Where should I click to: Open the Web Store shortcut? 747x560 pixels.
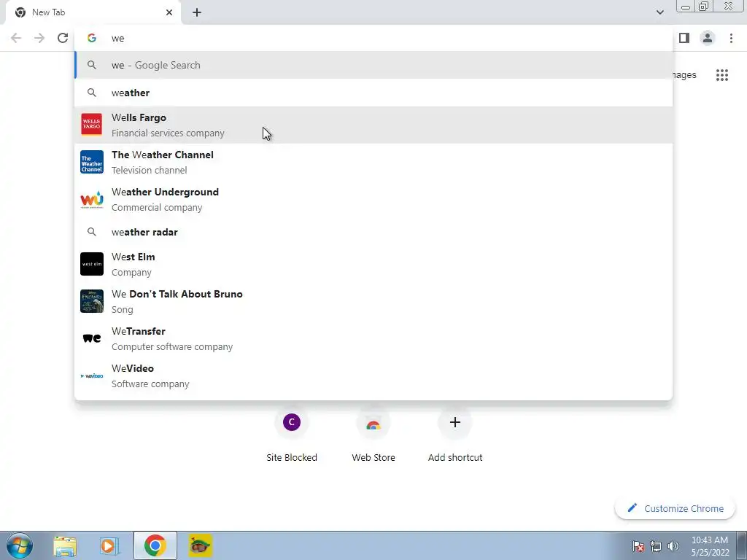pos(373,436)
